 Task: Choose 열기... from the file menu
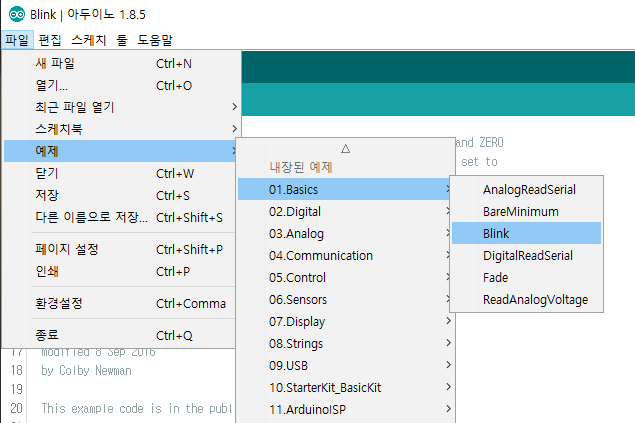pos(119,85)
